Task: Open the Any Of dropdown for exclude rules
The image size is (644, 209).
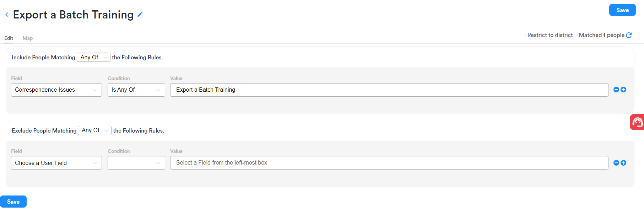Action: click(x=94, y=130)
